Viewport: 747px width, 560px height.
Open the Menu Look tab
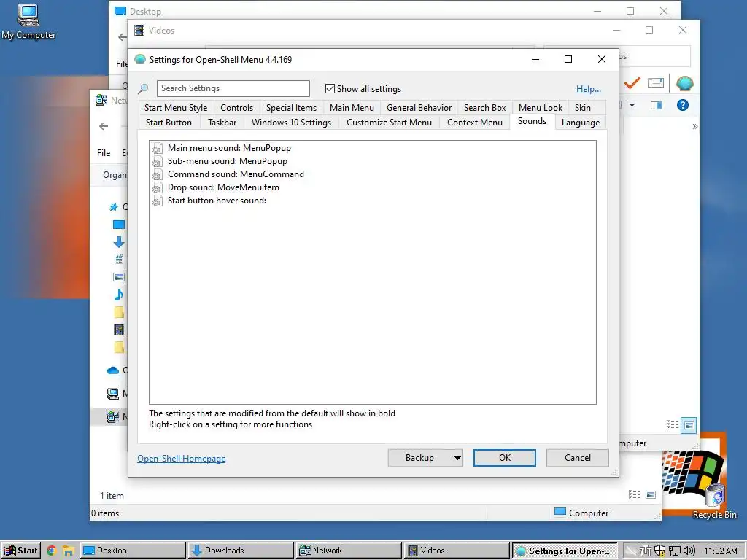[x=541, y=108]
